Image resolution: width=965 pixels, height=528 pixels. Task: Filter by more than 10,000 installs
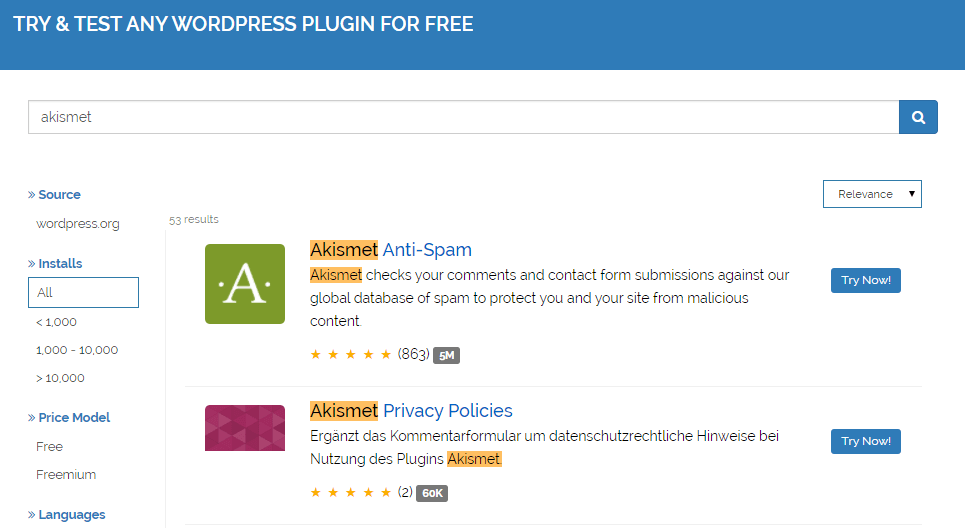(60, 378)
